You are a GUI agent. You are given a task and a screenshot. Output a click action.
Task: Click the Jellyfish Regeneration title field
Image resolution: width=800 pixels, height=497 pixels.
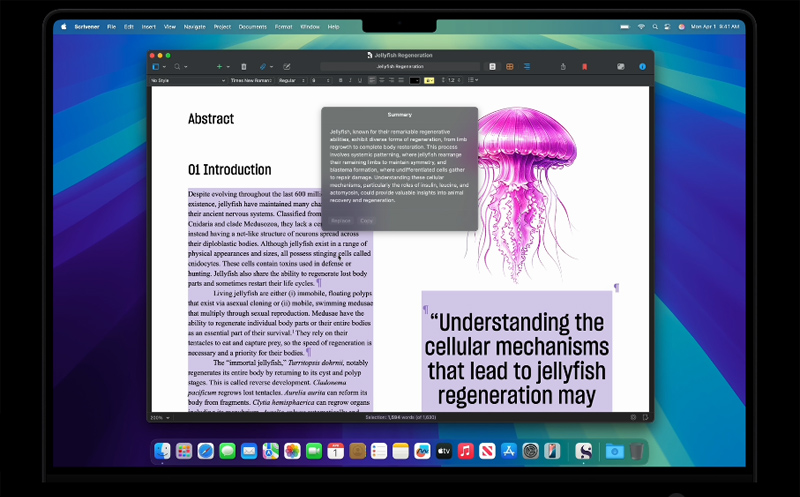[x=400, y=67]
